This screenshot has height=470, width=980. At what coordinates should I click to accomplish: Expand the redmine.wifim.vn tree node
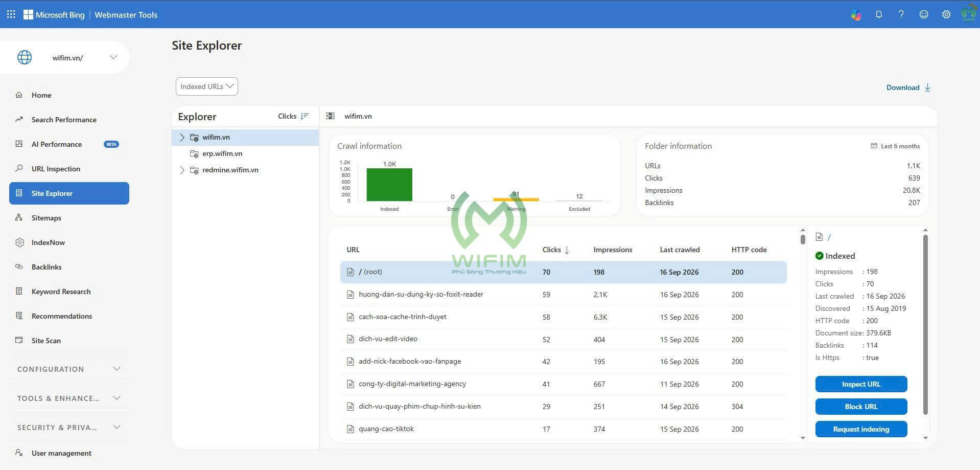pos(182,170)
